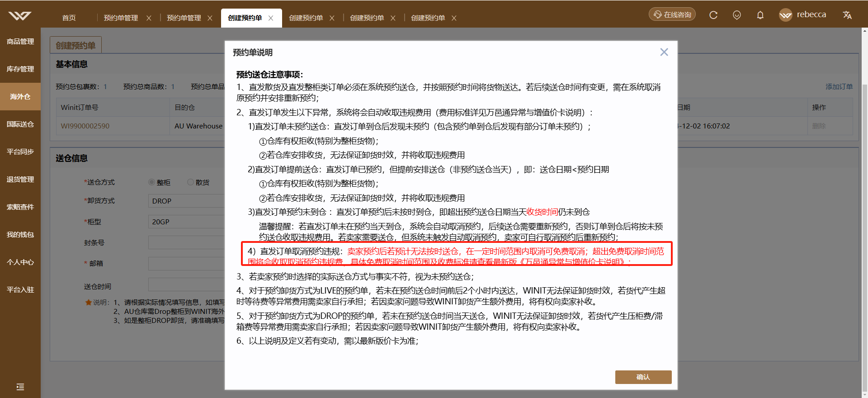Close the 预约单说明 dialog with the X

[x=664, y=52]
